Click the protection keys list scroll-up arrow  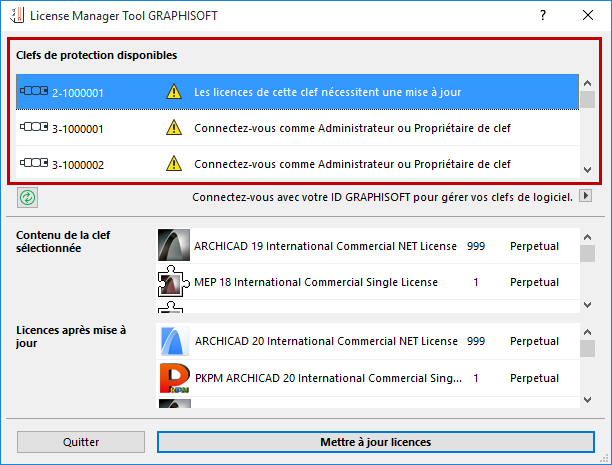click(x=587, y=83)
